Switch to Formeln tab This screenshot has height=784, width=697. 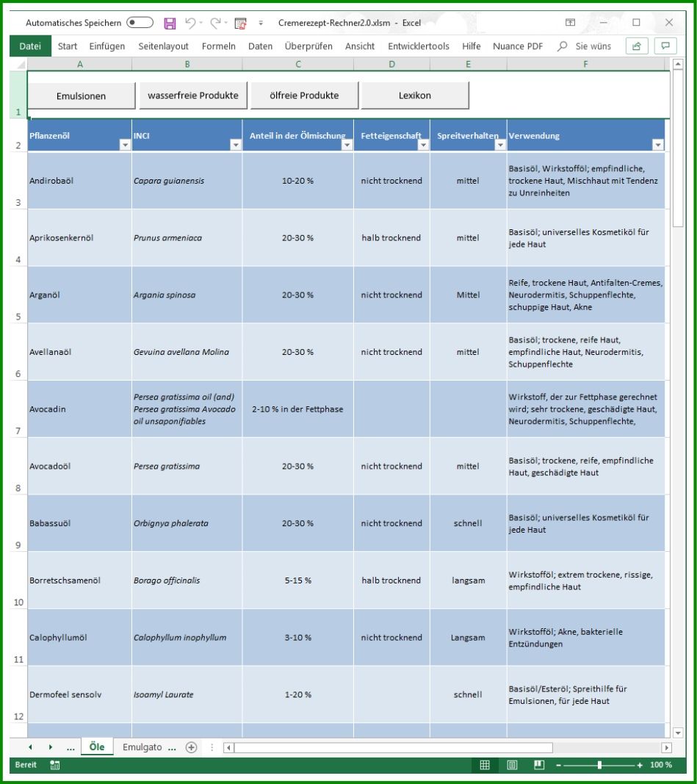pos(218,46)
